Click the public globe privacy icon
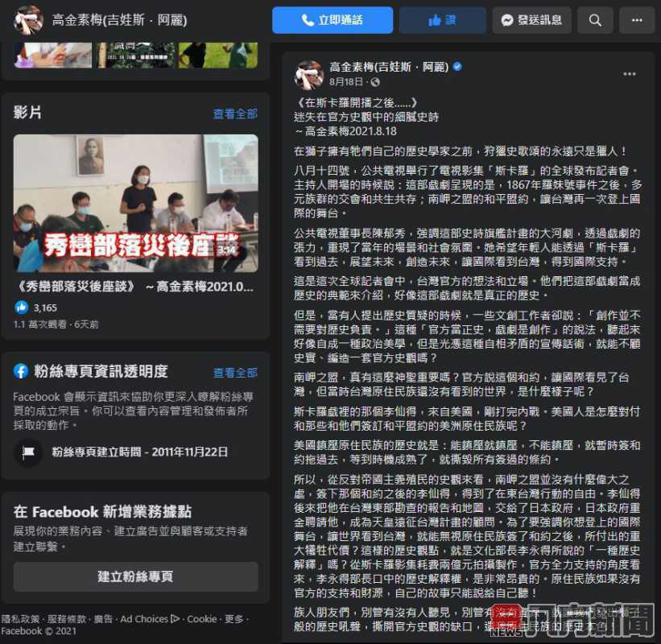The width and height of the screenshot is (661, 644). point(375,82)
